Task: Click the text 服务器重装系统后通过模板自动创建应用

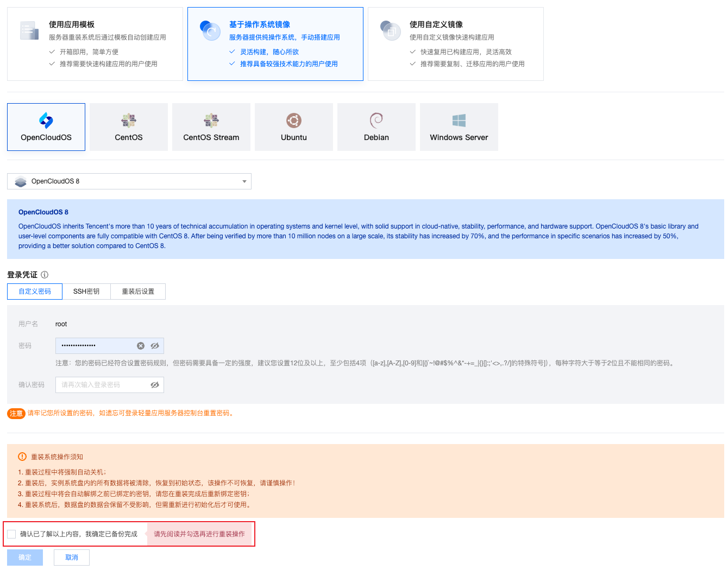Action: tap(108, 37)
